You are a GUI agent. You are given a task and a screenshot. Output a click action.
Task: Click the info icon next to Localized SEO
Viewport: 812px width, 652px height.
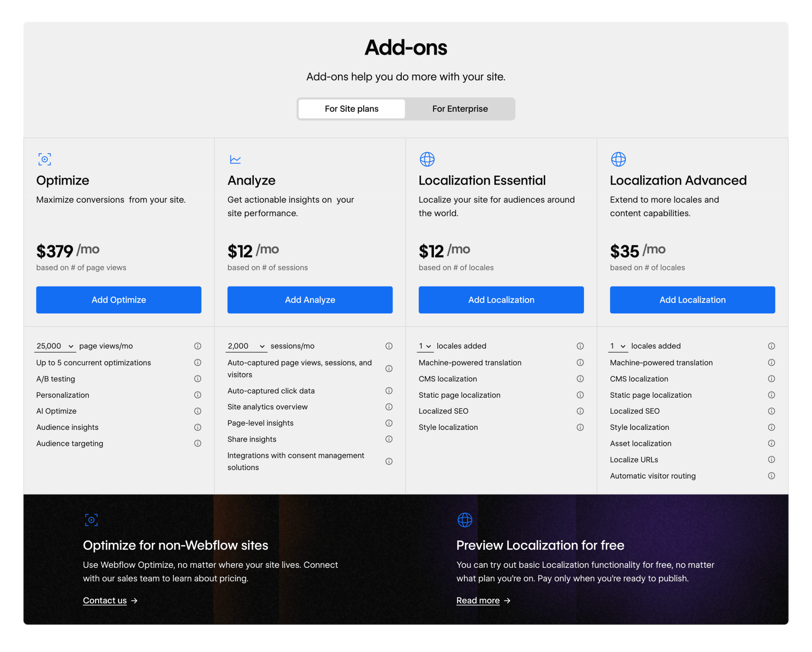coord(580,411)
